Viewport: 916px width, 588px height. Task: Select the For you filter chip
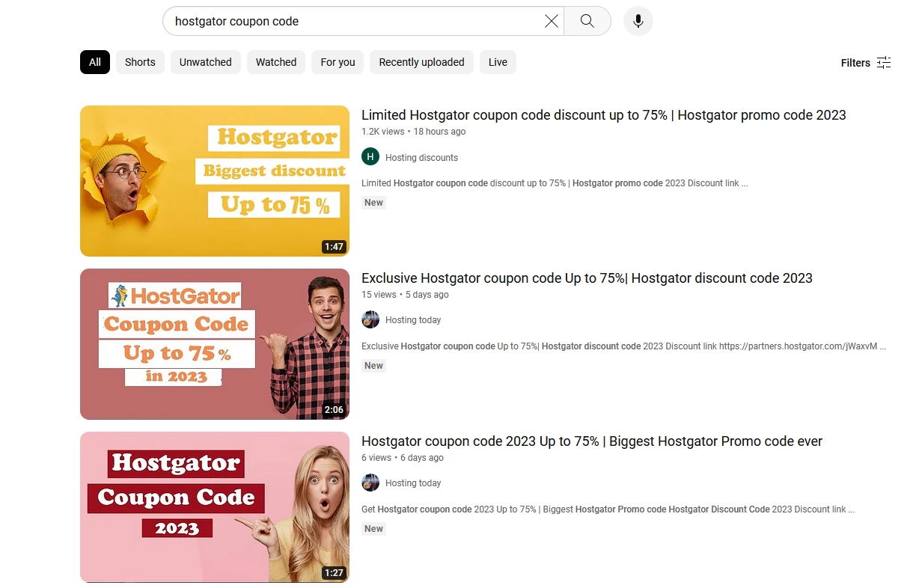[x=338, y=62]
